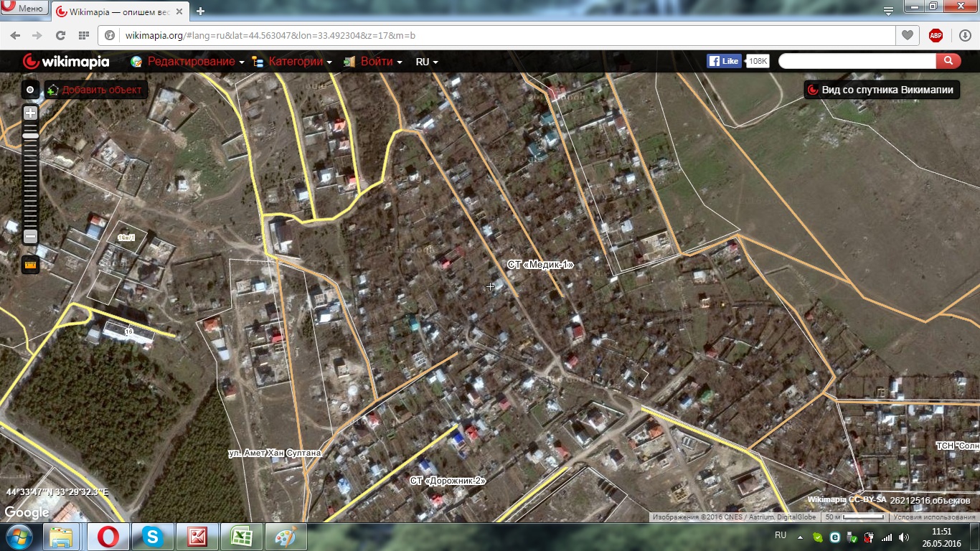The image size is (980, 551).
Task: Select the yellow ruler measurement tool
Action: pyautogui.click(x=30, y=264)
